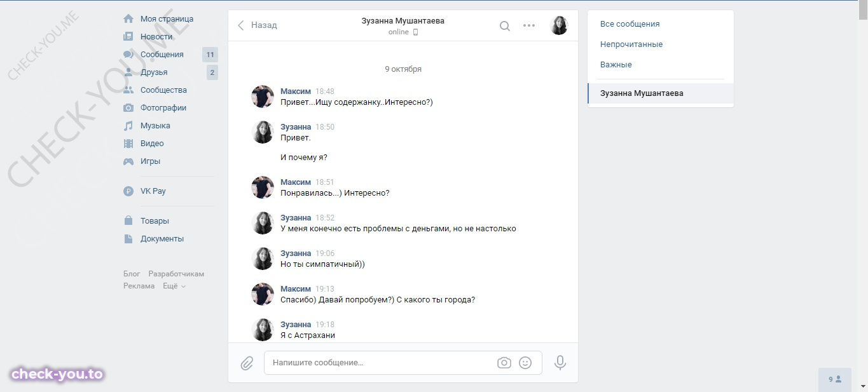The image size is (868, 392).
Task: Click the Реклама footer link
Action: click(139, 286)
